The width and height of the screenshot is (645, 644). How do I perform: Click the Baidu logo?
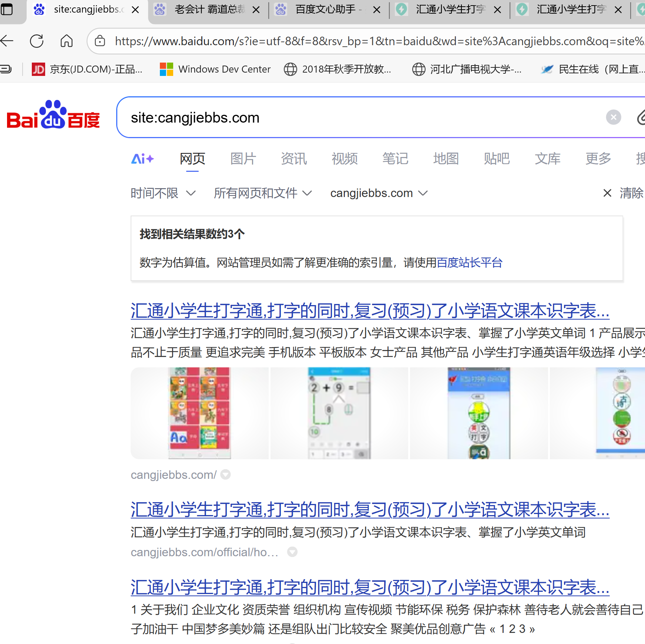(53, 115)
